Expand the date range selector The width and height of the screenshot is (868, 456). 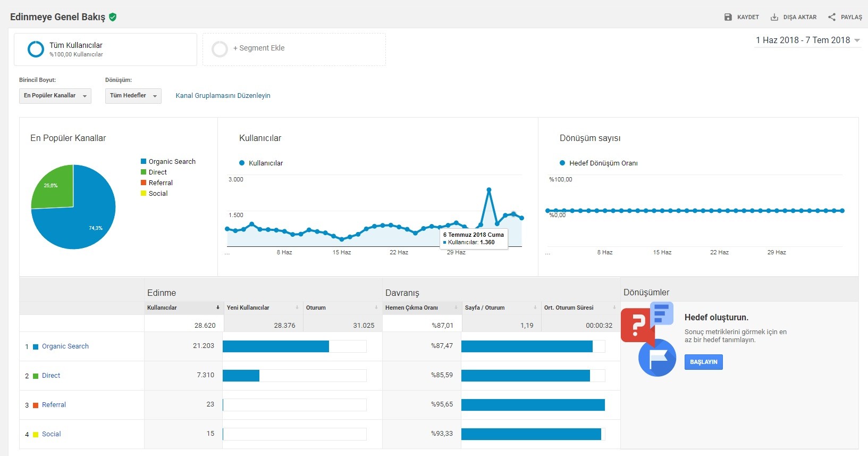click(x=808, y=40)
